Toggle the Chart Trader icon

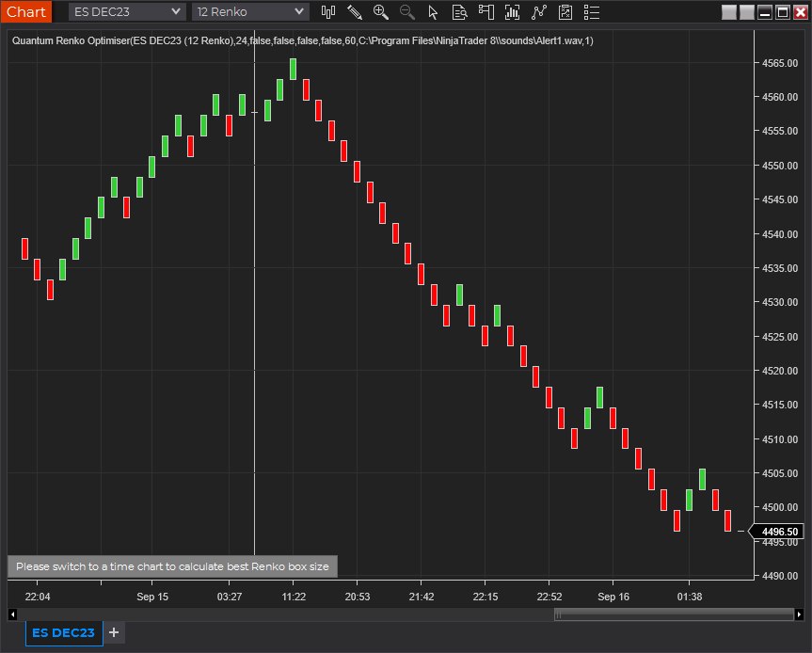click(x=486, y=12)
